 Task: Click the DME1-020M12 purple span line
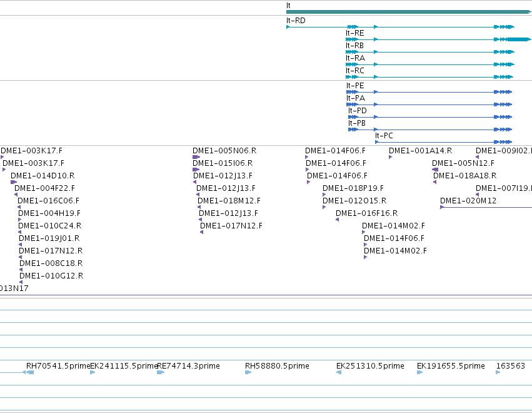(x=486, y=207)
